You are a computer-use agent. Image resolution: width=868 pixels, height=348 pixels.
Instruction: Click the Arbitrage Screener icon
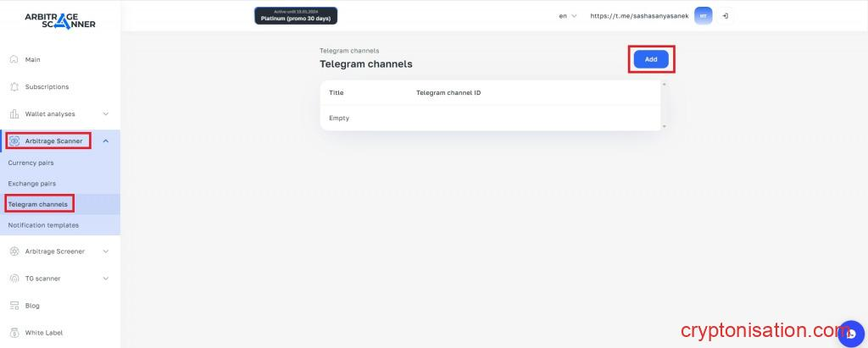click(14, 251)
